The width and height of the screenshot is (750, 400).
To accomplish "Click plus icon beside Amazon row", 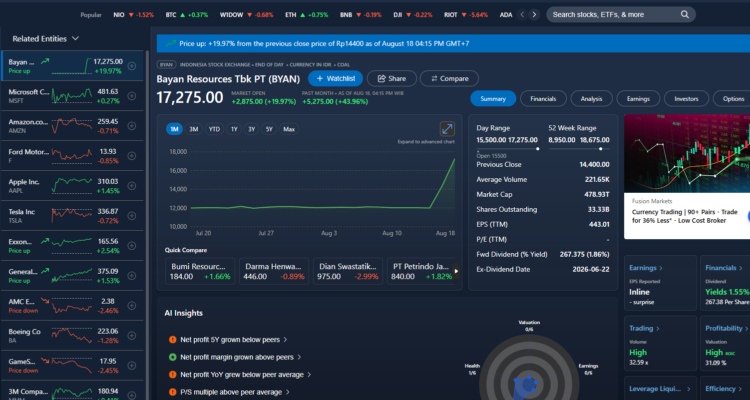I will coord(132,126).
